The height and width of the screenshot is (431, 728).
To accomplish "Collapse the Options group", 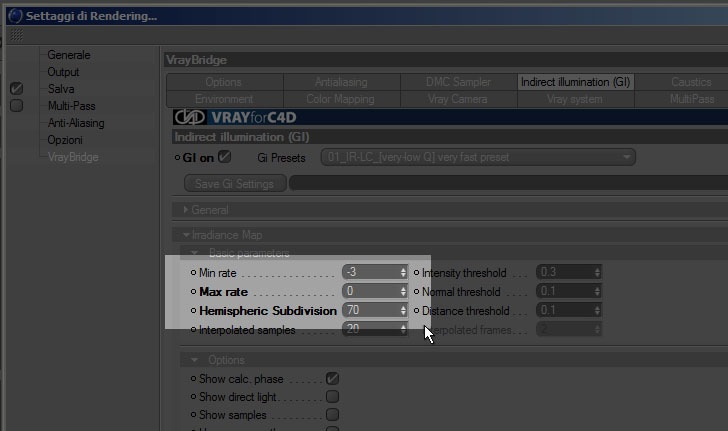I will pos(195,360).
